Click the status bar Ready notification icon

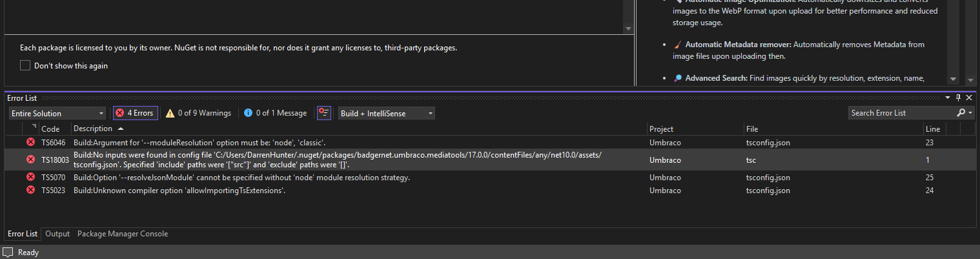pos(8,252)
